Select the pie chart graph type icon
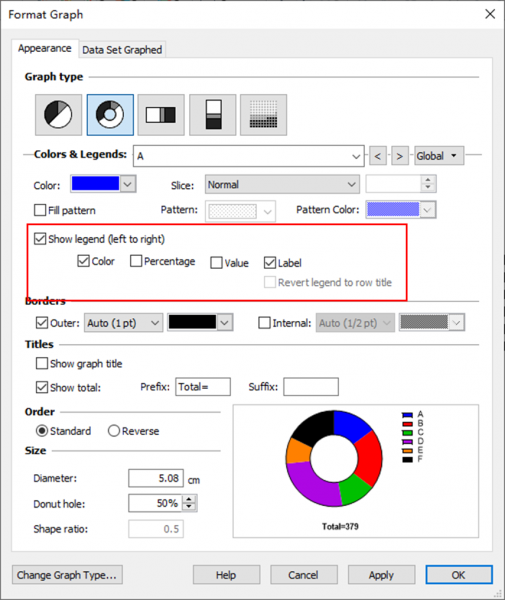Screen dimensions: 505x600 (58, 115)
